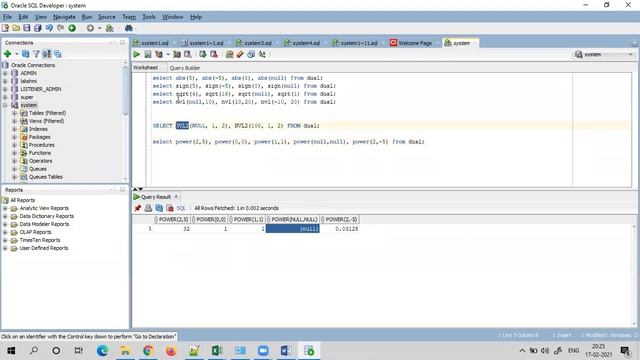Click the Open folder icon
This screenshot has height=360, width=640.
[x=16, y=28]
